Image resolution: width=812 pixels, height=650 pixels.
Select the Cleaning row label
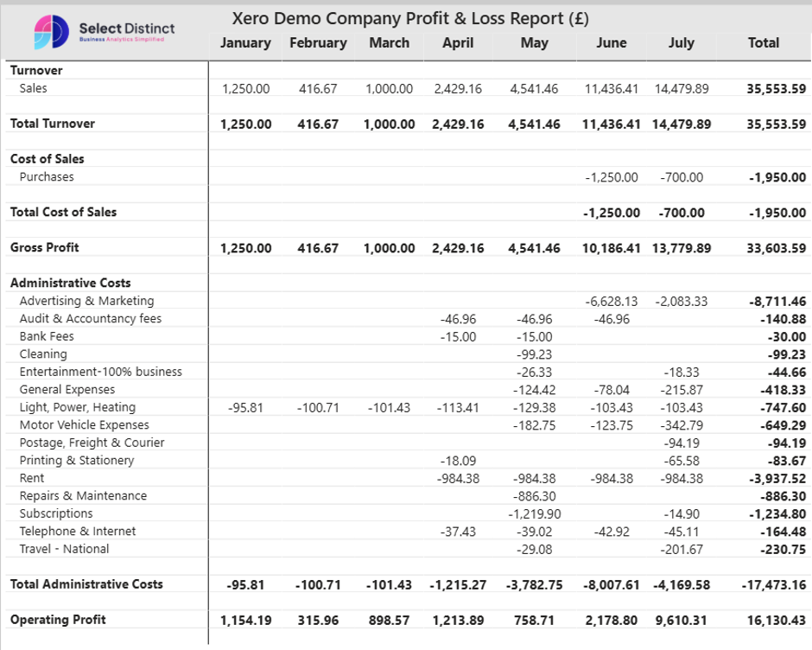pos(43,354)
